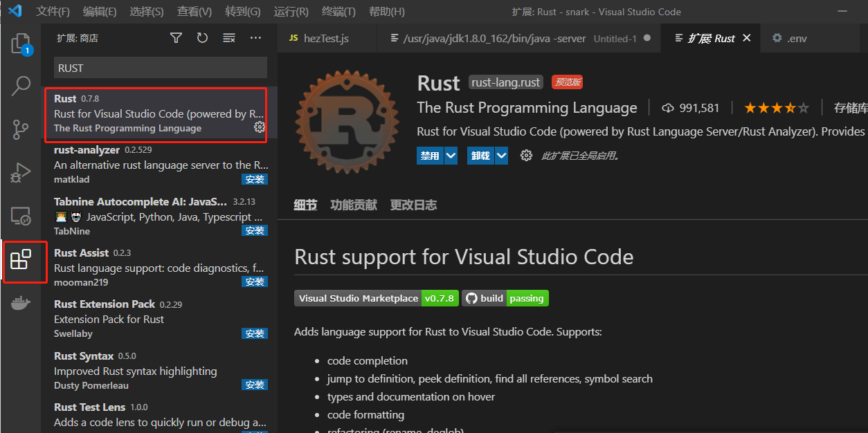This screenshot has height=433, width=868.
Task: Click the build passing badge
Action: coord(505,297)
